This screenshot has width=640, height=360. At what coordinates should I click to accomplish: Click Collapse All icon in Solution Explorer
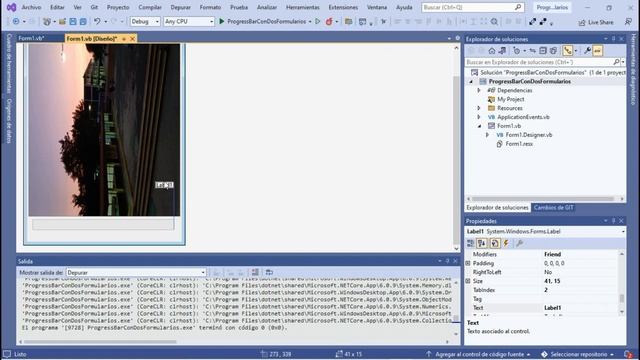pyautogui.click(x=543, y=51)
